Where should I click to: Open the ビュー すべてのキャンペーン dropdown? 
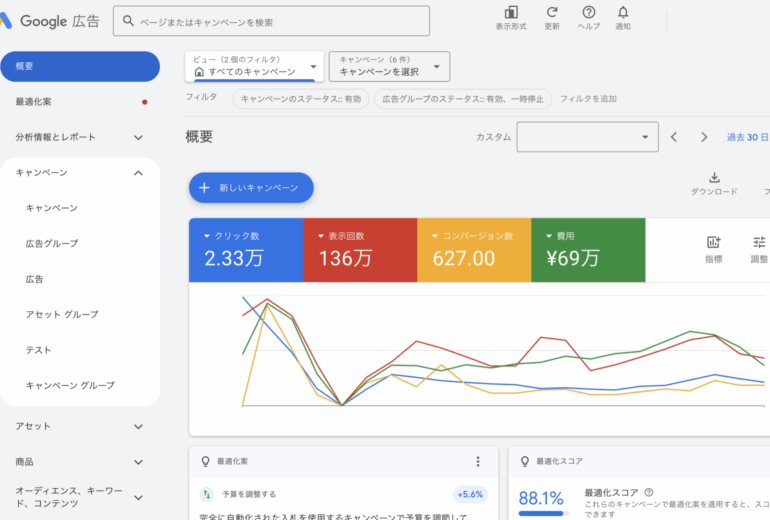[254, 66]
